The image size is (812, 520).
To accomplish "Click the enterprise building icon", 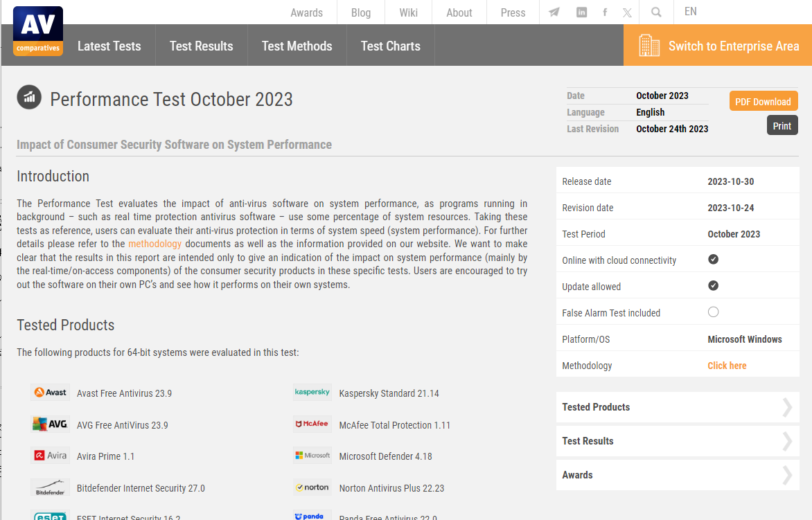I will coord(649,46).
